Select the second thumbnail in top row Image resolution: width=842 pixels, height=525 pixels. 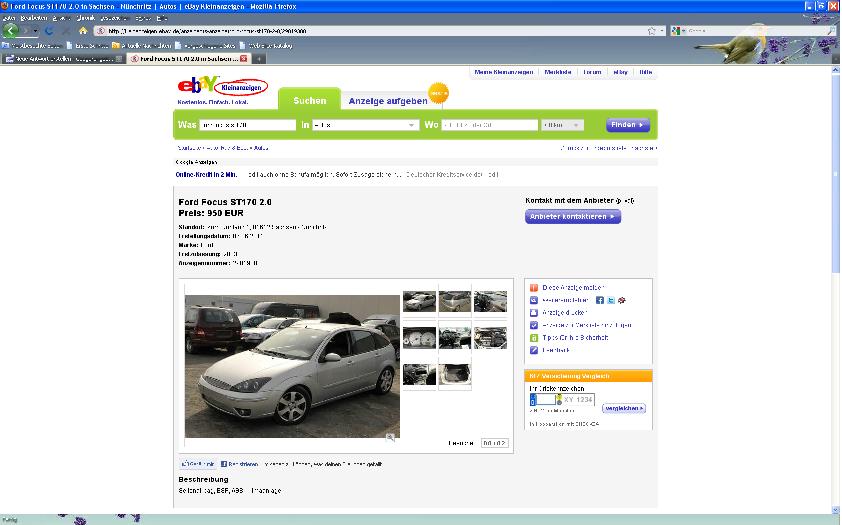pyautogui.click(x=455, y=301)
